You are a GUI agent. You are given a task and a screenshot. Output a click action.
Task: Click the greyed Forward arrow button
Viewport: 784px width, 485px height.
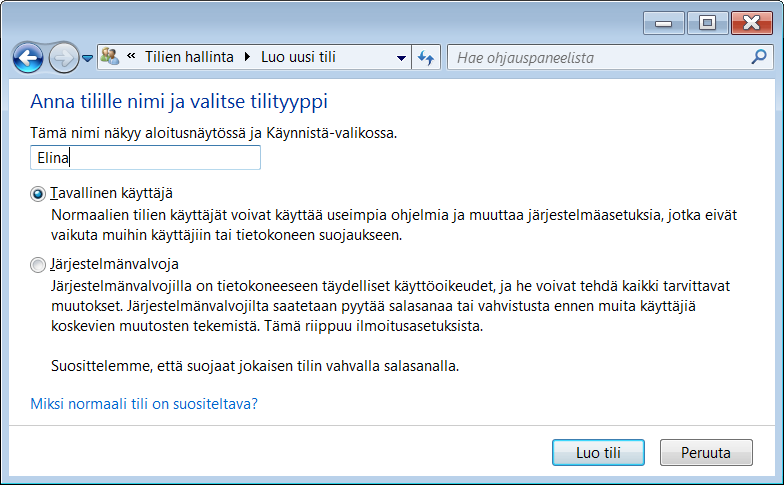64,58
